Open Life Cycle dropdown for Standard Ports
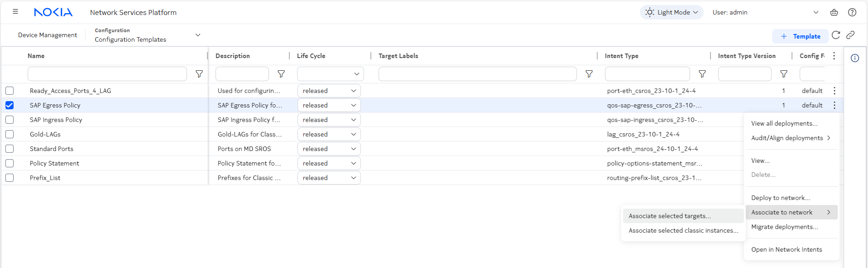 click(329, 149)
